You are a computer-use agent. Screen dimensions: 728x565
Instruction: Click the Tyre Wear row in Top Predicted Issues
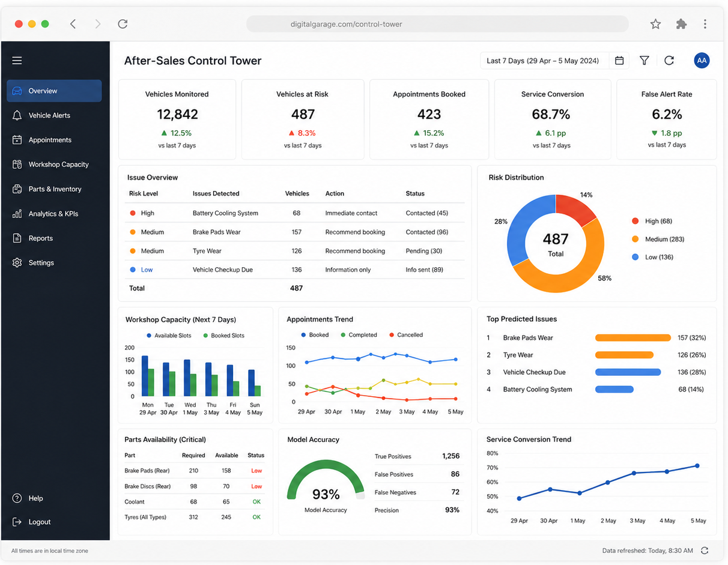(596, 355)
